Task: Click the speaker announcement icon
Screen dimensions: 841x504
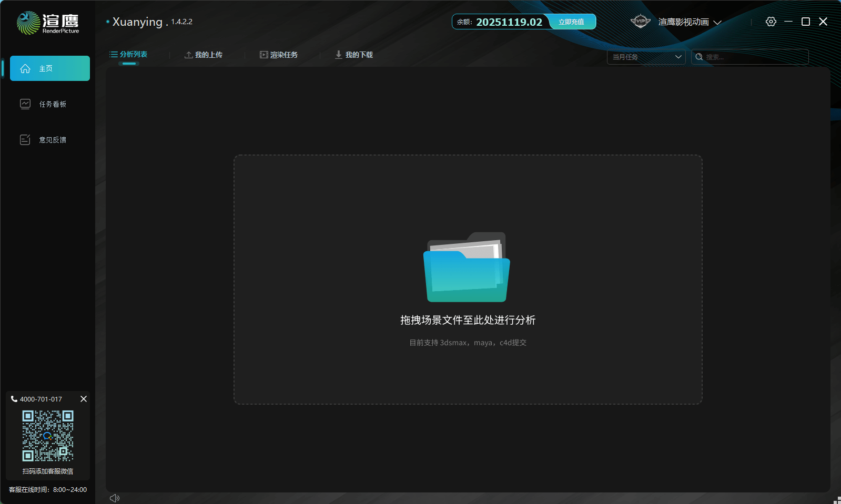Action: point(115,498)
